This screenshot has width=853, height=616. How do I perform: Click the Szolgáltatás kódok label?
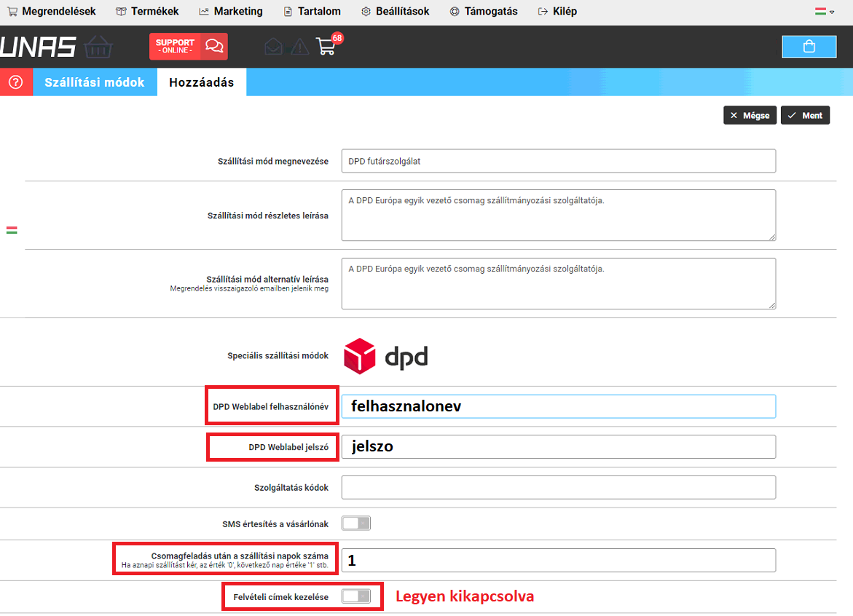(291, 488)
